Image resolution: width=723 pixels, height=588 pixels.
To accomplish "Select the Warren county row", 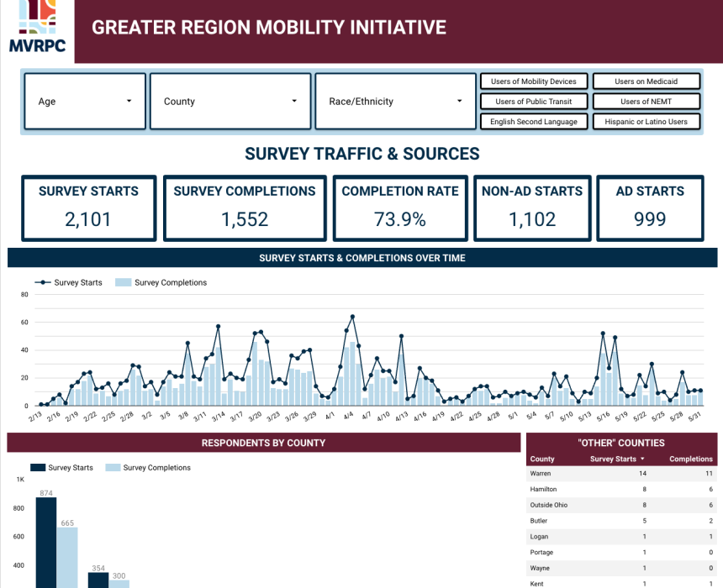I will (x=621, y=473).
